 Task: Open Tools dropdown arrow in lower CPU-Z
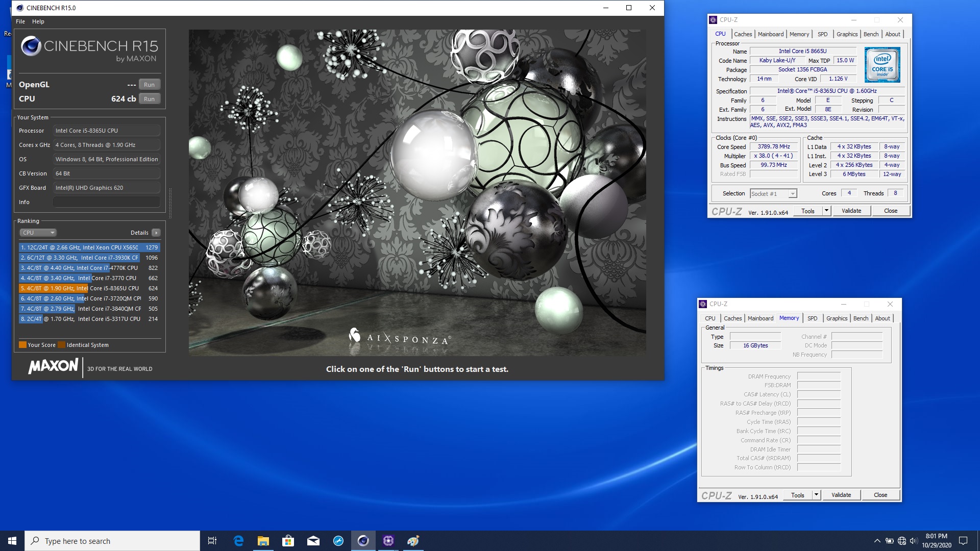[x=816, y=495]
